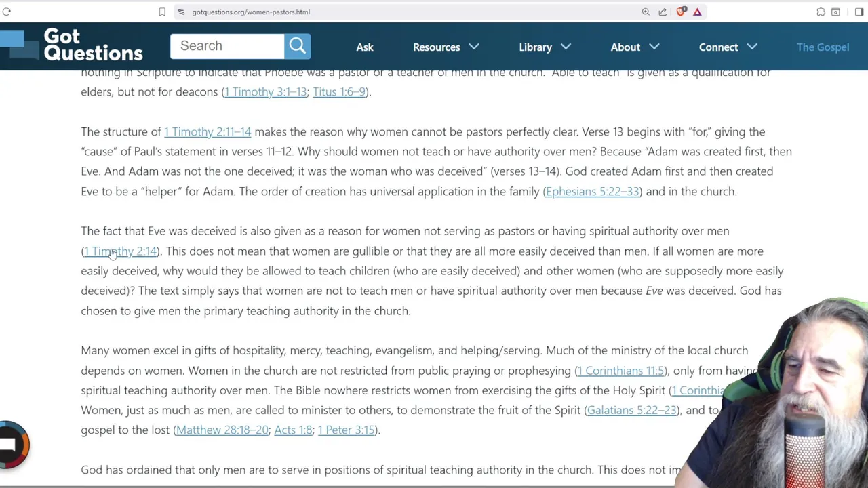The width and height of the screenshot is (868, 488).
Task: Open the 1 Timothy 2:14 reference link
Action: (121, 251)
